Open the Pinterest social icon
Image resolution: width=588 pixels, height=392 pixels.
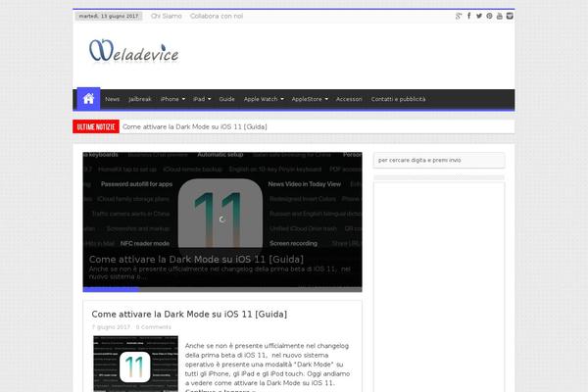489,16
